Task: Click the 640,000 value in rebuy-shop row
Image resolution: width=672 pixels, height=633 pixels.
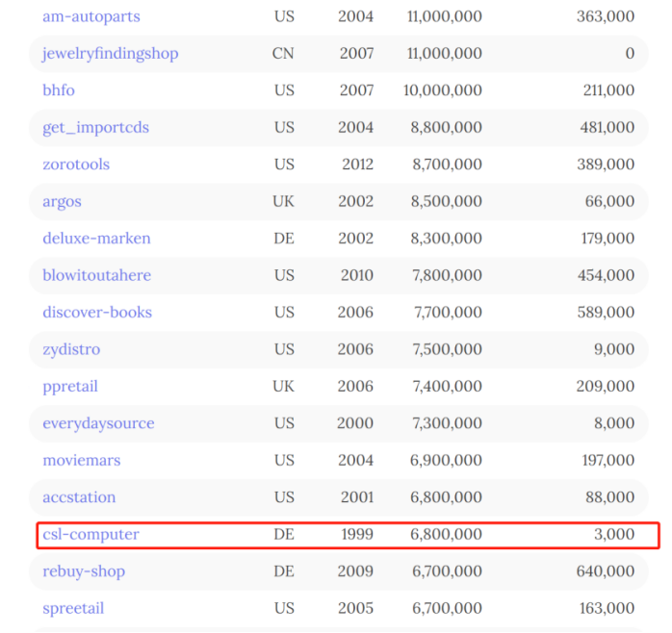Action: (606, 571)
